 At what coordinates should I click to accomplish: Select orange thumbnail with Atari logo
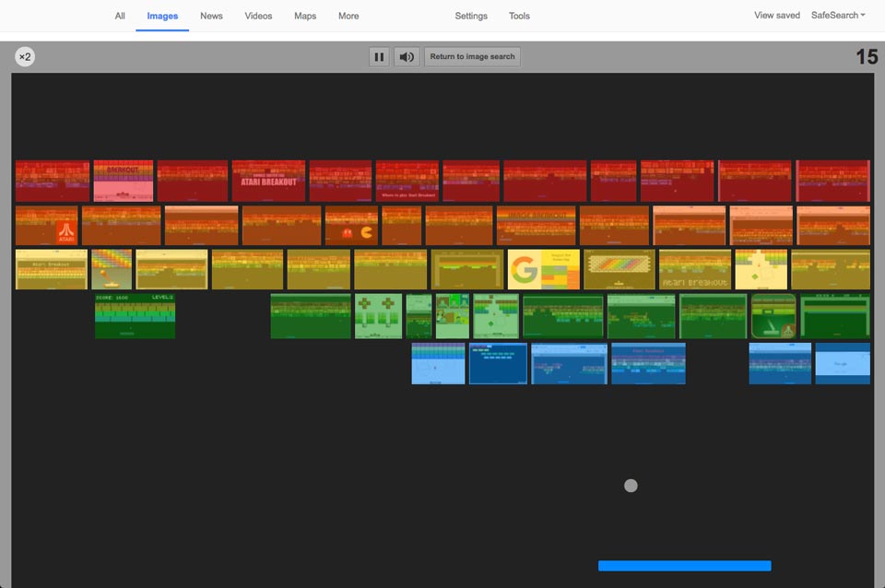coord(47,225)
